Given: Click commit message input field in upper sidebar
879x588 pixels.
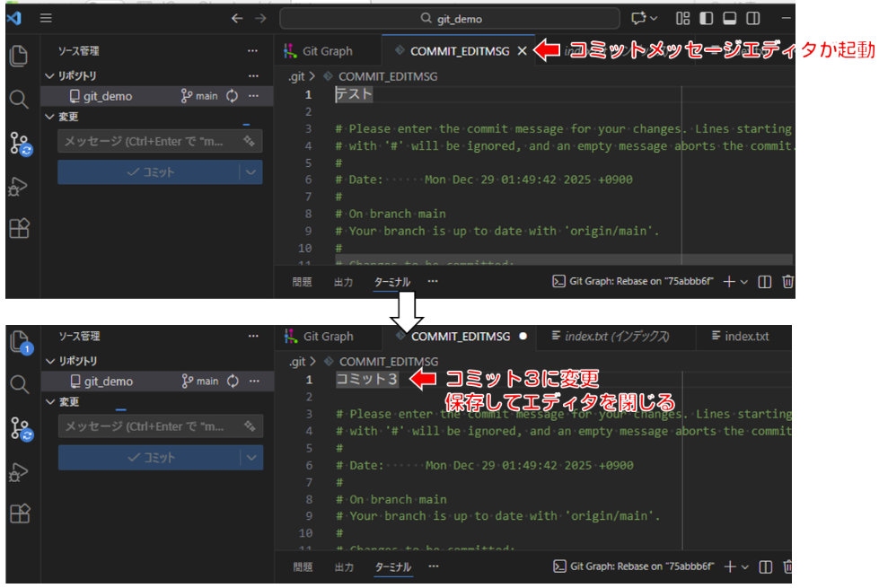Looking at the screenshot, I should click(148, 141).
